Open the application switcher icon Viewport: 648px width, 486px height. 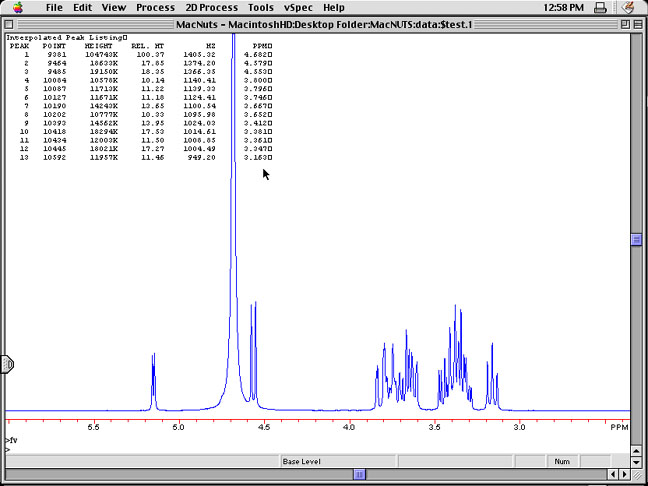pos(627,8)
